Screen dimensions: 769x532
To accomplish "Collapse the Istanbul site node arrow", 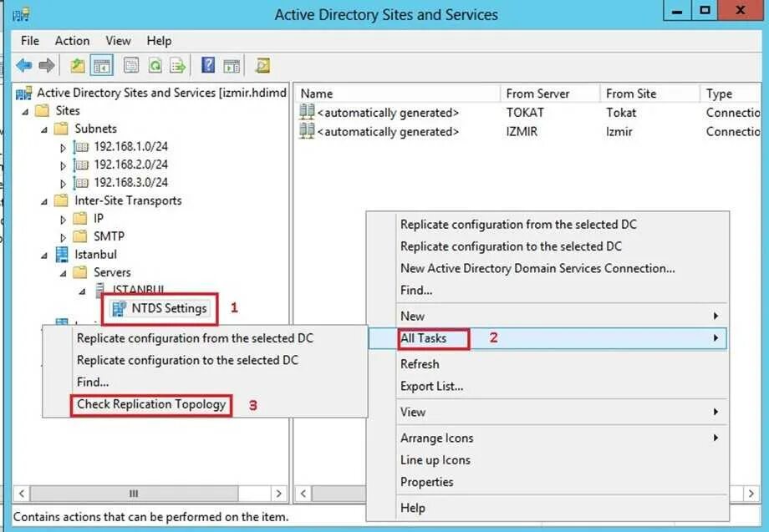I will tap(44, 256).
